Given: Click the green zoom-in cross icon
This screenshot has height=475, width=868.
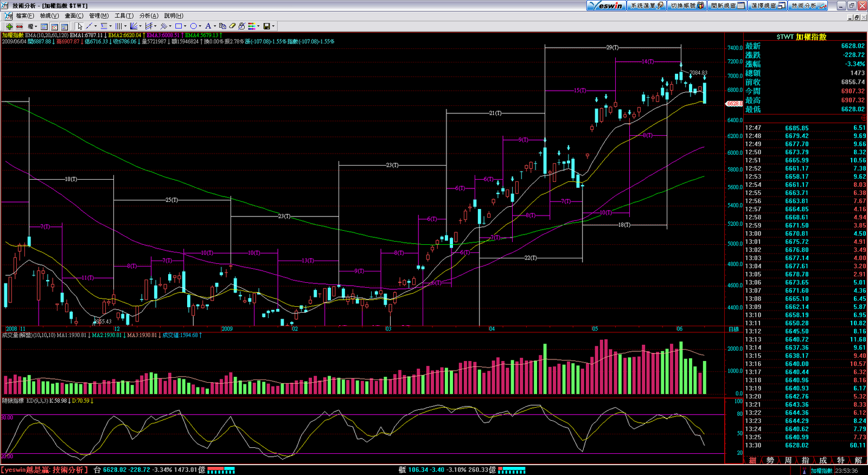Looking at the screenshot, I should (9, 26).
